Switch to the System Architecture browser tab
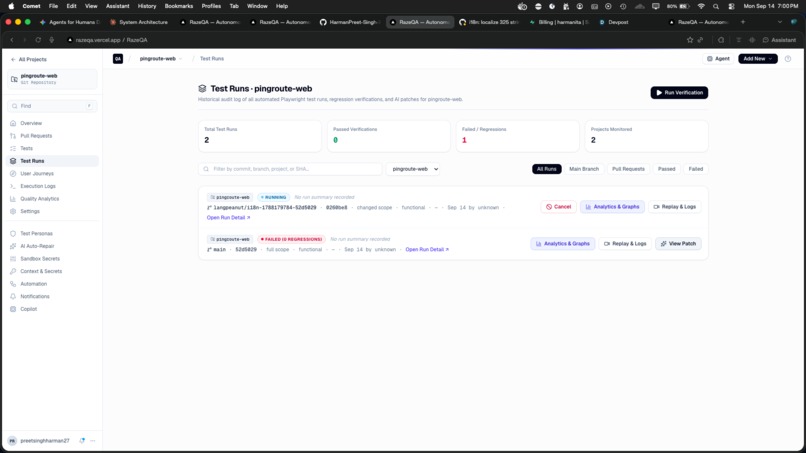This screenshot has width=806, height=453. click(139, 22)
